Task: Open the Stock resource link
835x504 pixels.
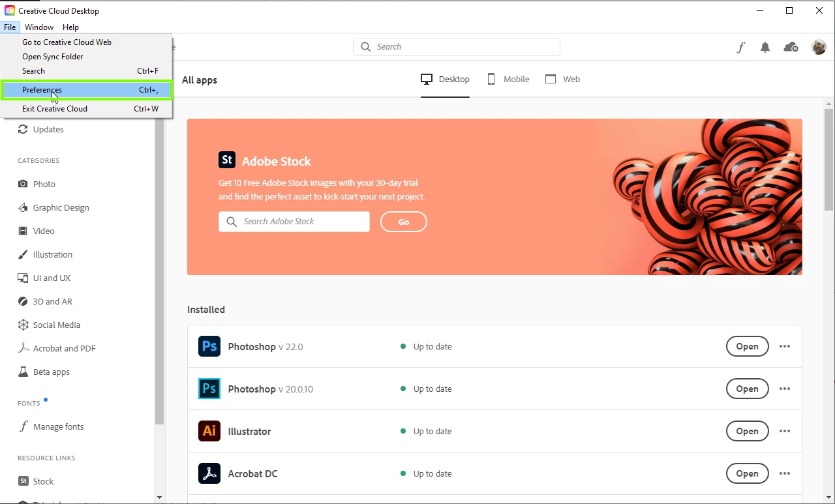Action: [x=36, y=481]
